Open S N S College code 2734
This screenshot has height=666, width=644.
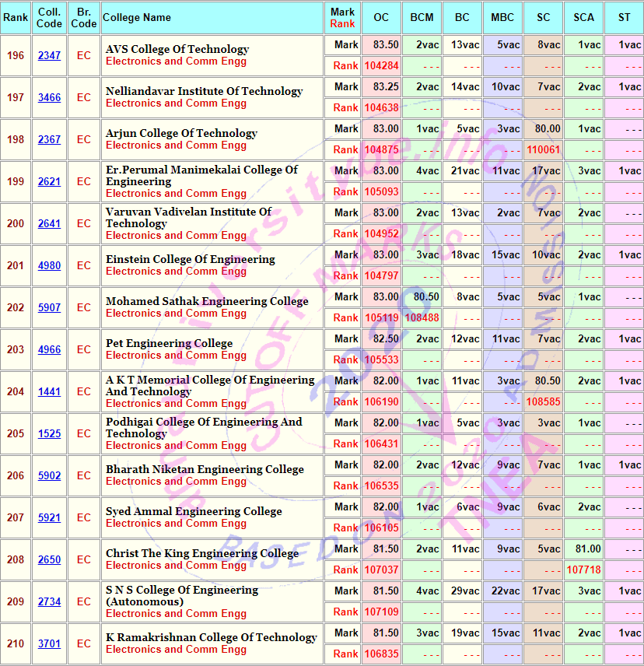tap(49, 601)
